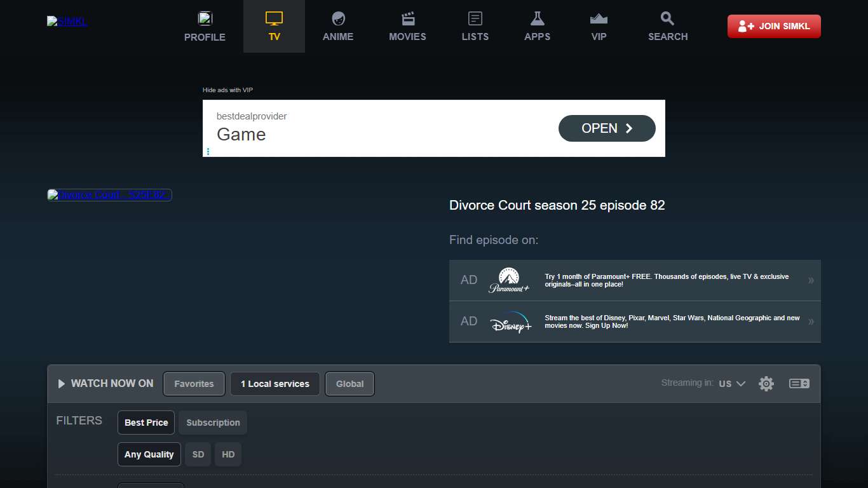Click the Apps flask icon
The height and width of the screenshot is (488, 868).
point(537,18)
